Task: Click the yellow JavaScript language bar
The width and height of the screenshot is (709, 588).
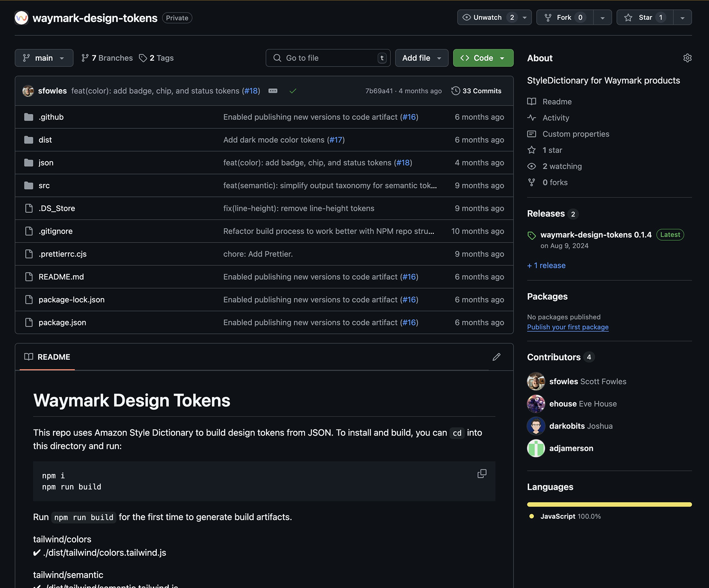Action: click(x=609, y=504)
